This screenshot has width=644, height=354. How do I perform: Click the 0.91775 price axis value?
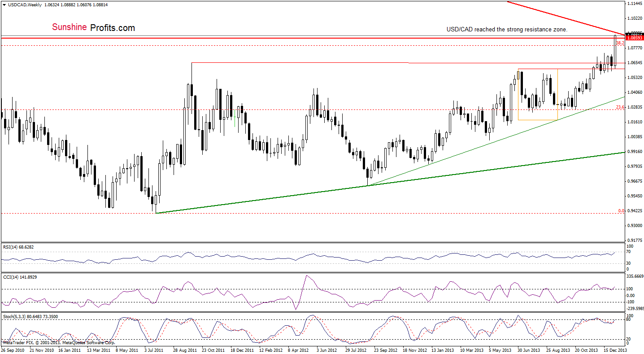[x=635, y=240]
